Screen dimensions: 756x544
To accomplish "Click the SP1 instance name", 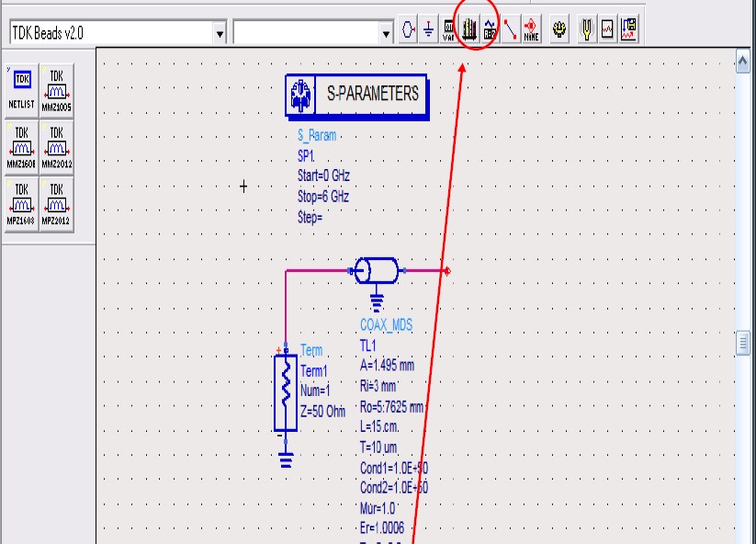I will pos(306,156).
